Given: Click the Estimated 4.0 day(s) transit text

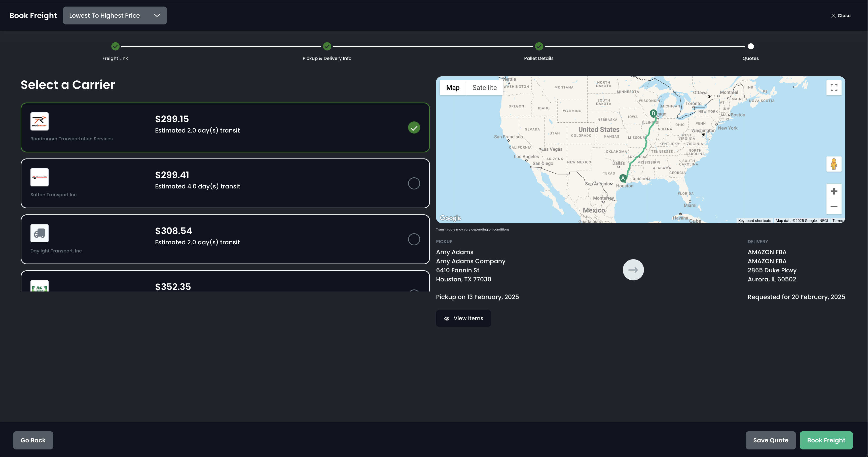Looking at the screenshot, I should coord(197,186).
